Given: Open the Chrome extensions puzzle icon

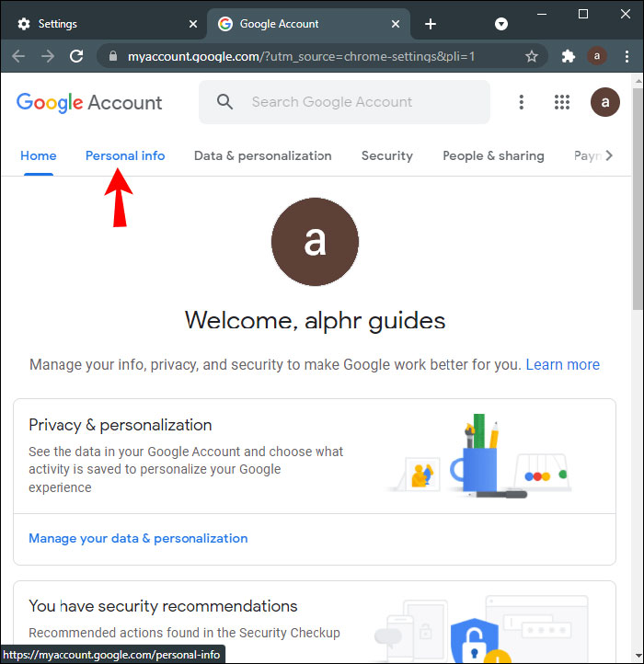Looking at the screenshot, I should pyautogui.click(x=569, y=56).
